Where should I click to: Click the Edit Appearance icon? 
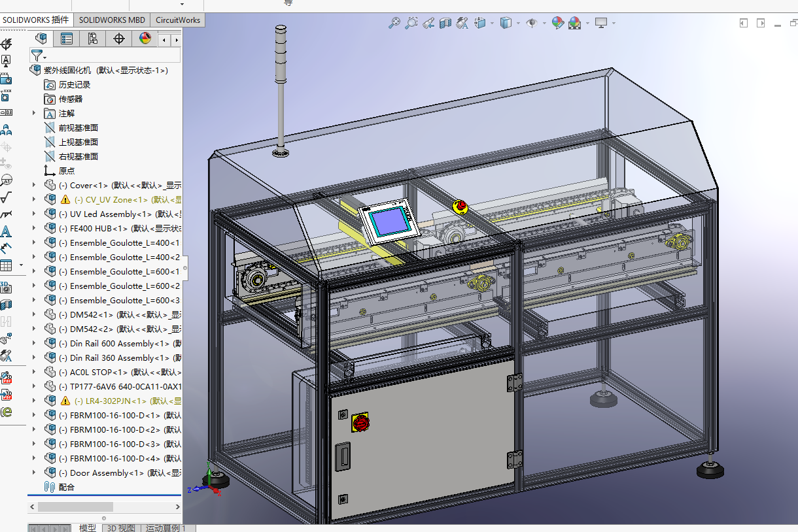558,23
